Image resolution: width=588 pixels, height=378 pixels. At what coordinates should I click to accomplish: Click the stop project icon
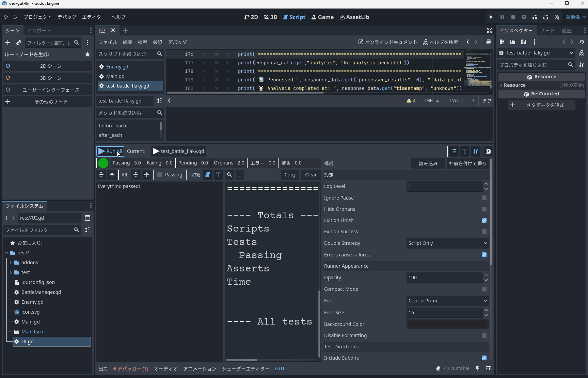point(513,17)
